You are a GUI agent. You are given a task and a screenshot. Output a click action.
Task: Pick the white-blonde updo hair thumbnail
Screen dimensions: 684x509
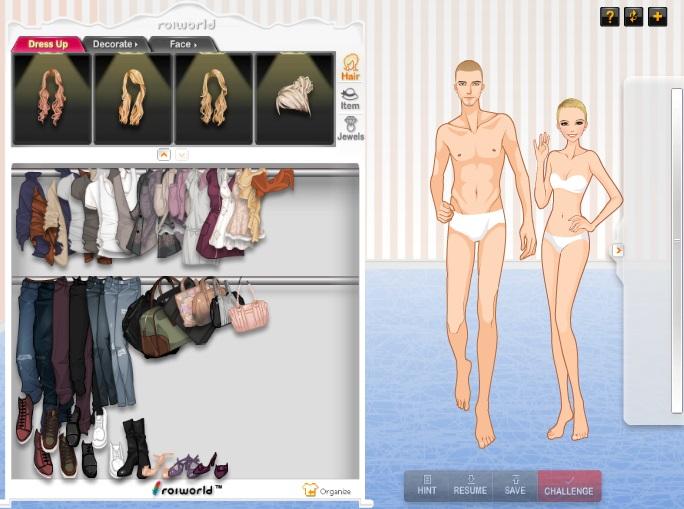pos(295,99)
